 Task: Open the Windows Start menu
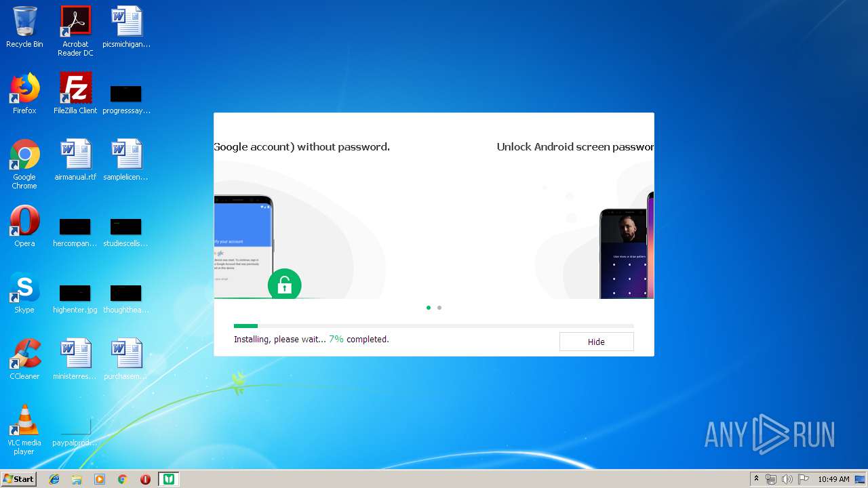[18, 479]
